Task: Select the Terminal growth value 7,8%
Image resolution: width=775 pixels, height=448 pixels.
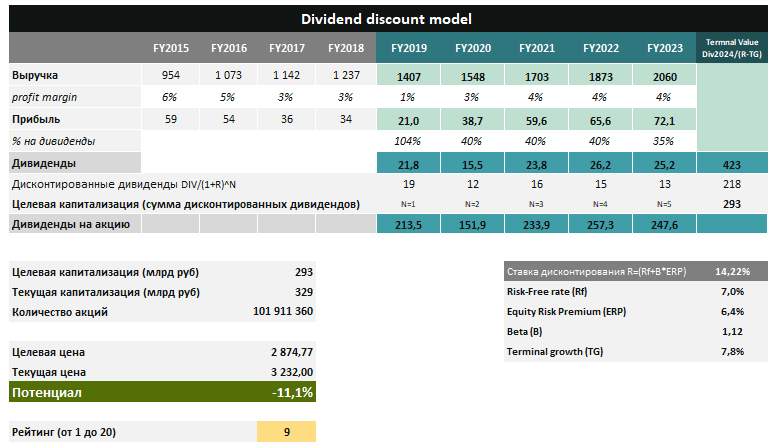Action: coord(731,351)
